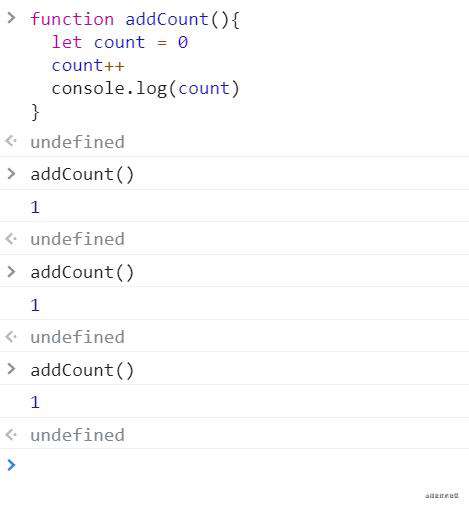Screen dimensions: 469x508
Task: Select the third logged output '1'
Action: point(35,402)
